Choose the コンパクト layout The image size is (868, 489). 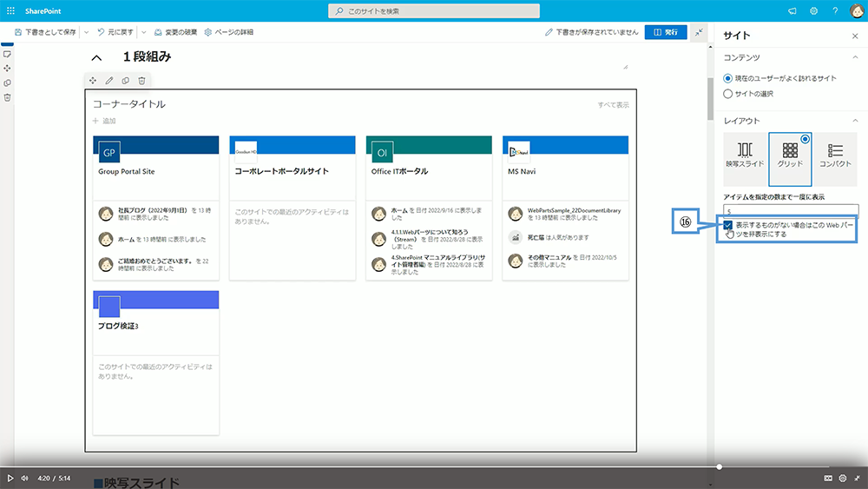click(835, 159)
